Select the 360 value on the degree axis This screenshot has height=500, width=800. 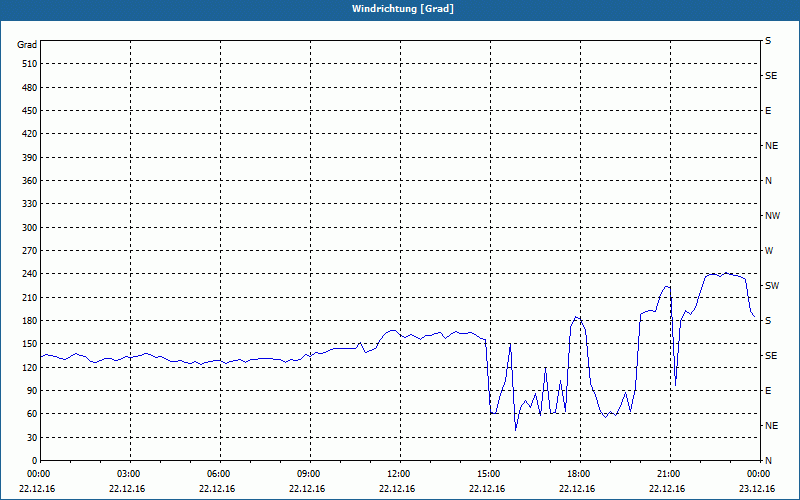click(29, 181)
